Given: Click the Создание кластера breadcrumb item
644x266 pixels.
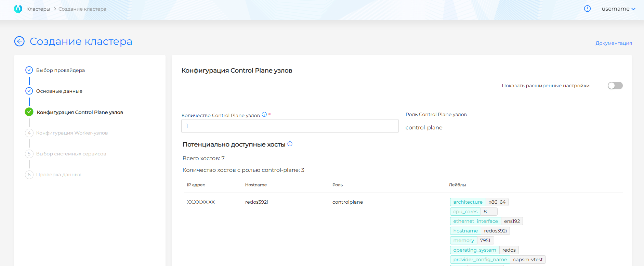Looking at the screenshot, I should 82,9.
